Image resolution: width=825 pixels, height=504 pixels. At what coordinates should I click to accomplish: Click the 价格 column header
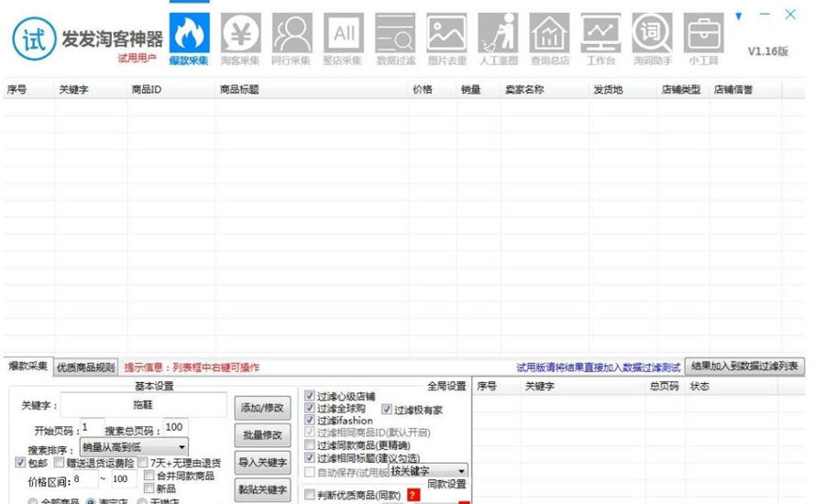click(x=433, y=90)
